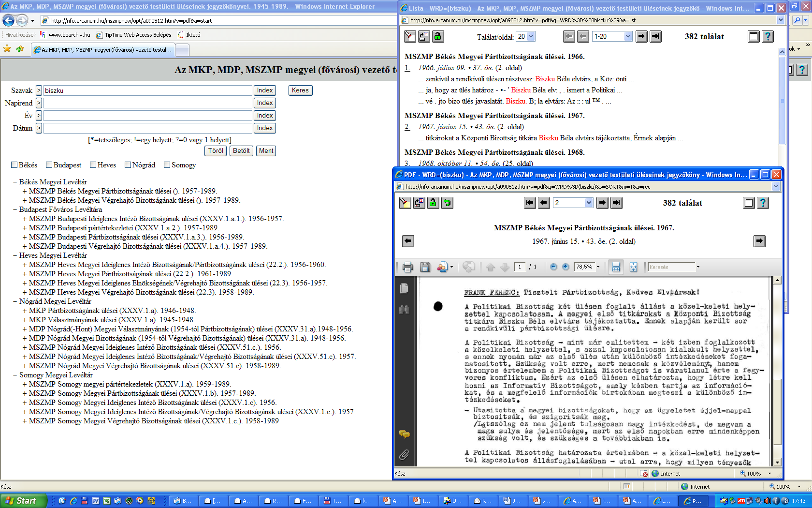This screenshot has height=508, width=812.
Task: Open the Pages panel in PDF sidebar
Action: click(404, 288)
